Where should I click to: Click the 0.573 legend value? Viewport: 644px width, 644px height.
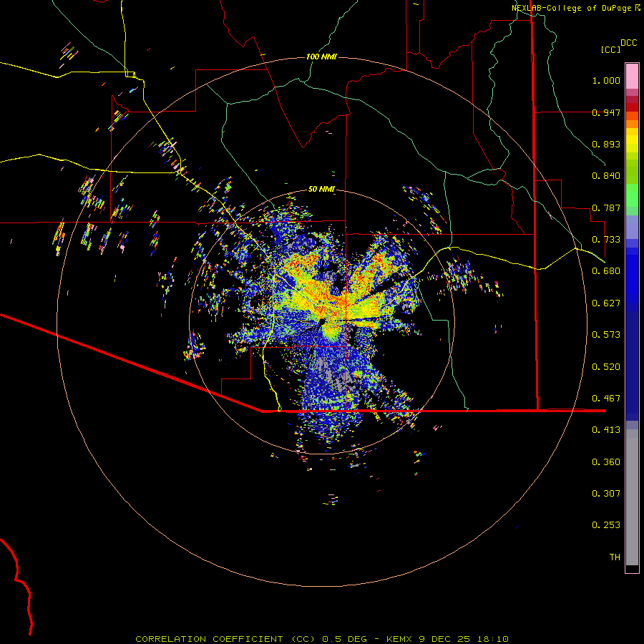point(606,335)
